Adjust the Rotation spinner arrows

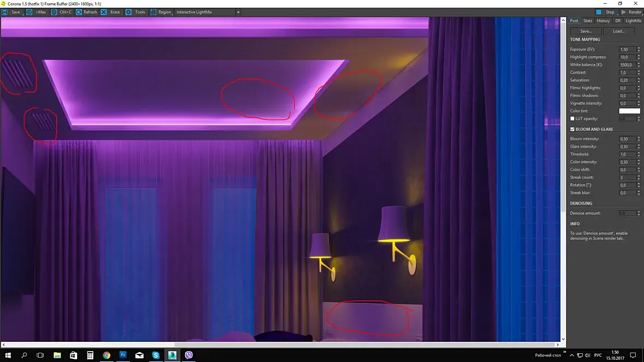point(639,185)
